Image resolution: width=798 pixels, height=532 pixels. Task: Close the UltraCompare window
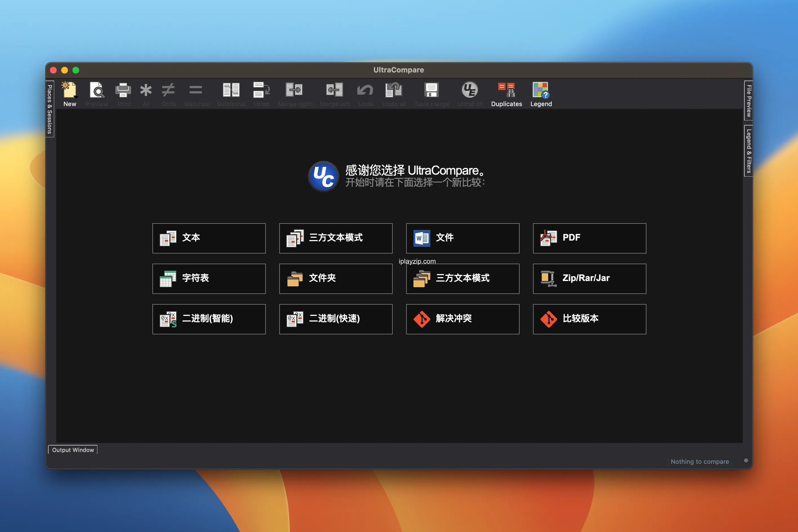coord(53,70)
